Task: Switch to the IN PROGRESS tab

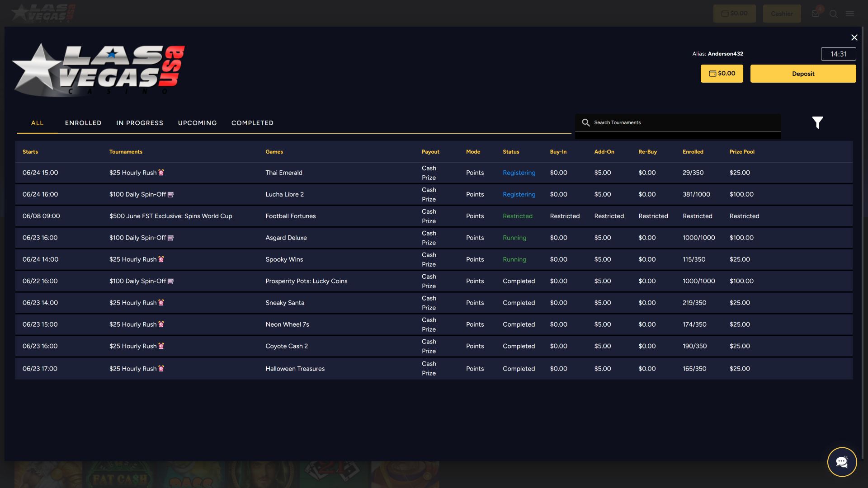Action: [x=140, y=123]
